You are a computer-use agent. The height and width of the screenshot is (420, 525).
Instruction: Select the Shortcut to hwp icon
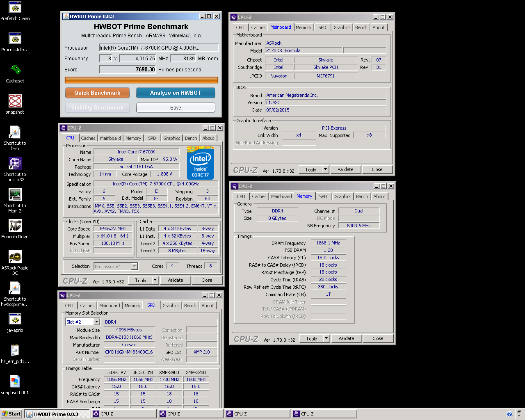coord(15,138)
